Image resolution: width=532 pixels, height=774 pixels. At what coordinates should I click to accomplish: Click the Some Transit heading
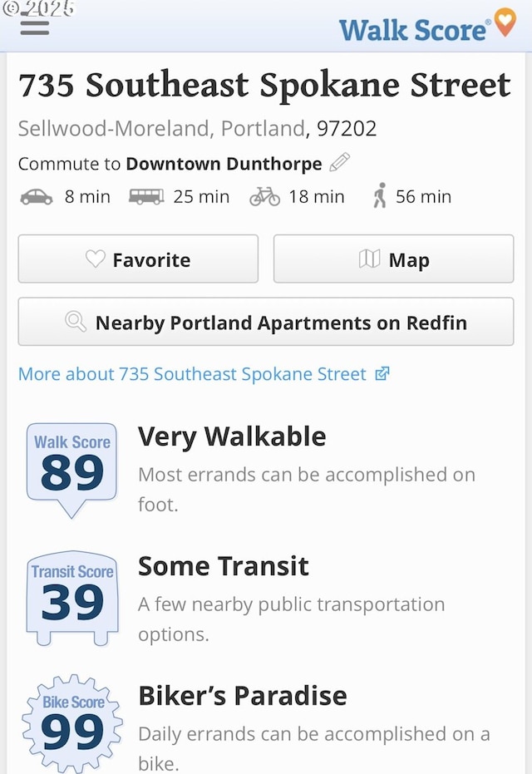coord(223,566)
